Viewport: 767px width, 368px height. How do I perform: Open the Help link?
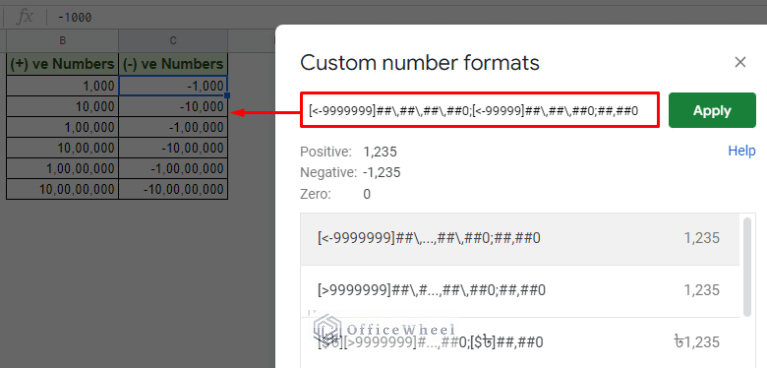pos(742,151)
